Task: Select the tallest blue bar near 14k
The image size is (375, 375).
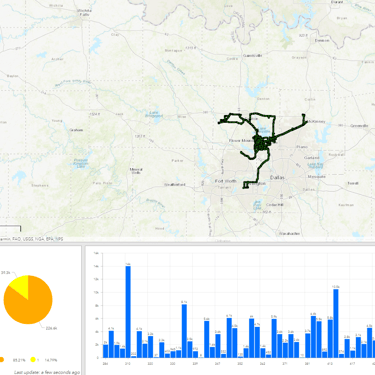Action: (128, 311)
